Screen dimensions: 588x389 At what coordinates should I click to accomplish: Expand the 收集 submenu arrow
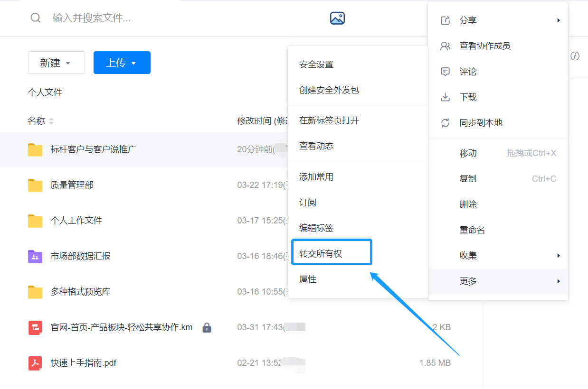coord(559,256)
